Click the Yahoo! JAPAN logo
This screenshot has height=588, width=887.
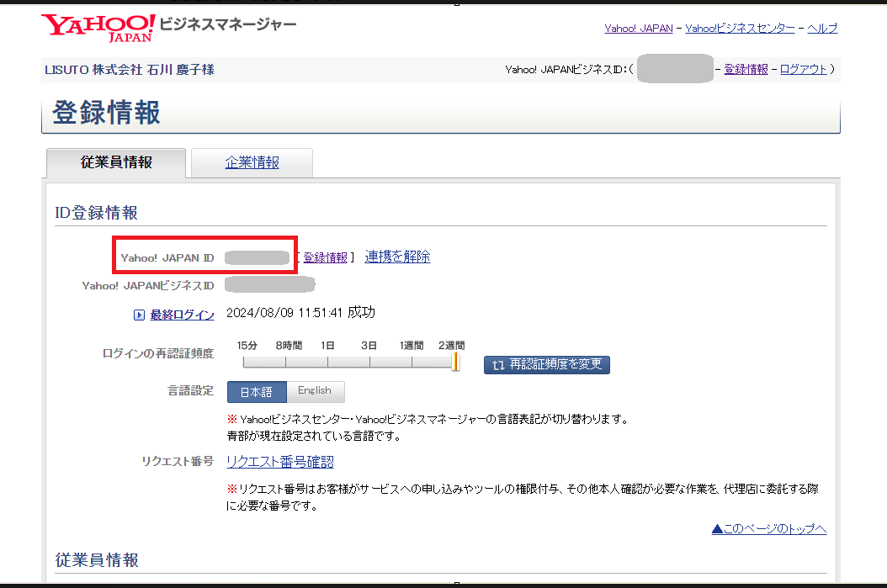[x=98, y=29]
